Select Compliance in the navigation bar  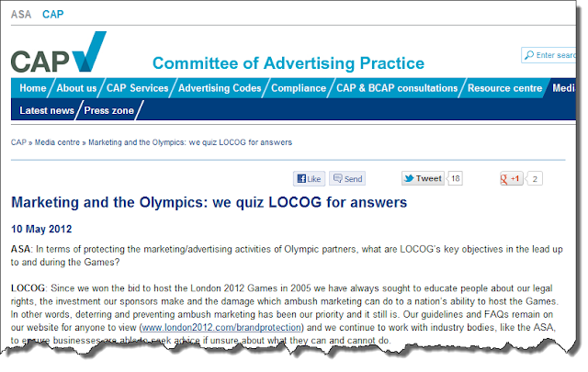click(x=299, y=88)
